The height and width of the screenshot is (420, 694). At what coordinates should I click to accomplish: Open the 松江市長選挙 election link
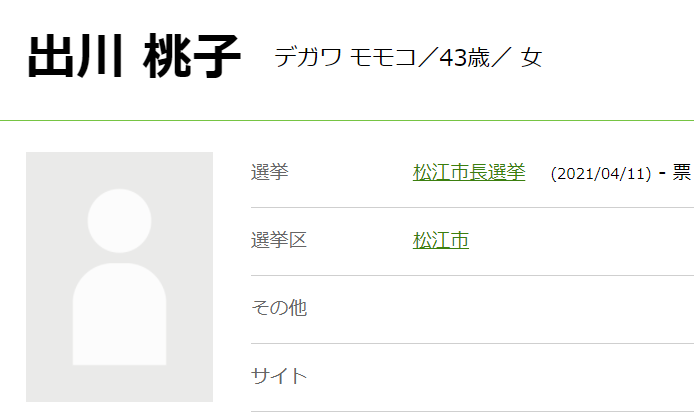tap(469, 172)
